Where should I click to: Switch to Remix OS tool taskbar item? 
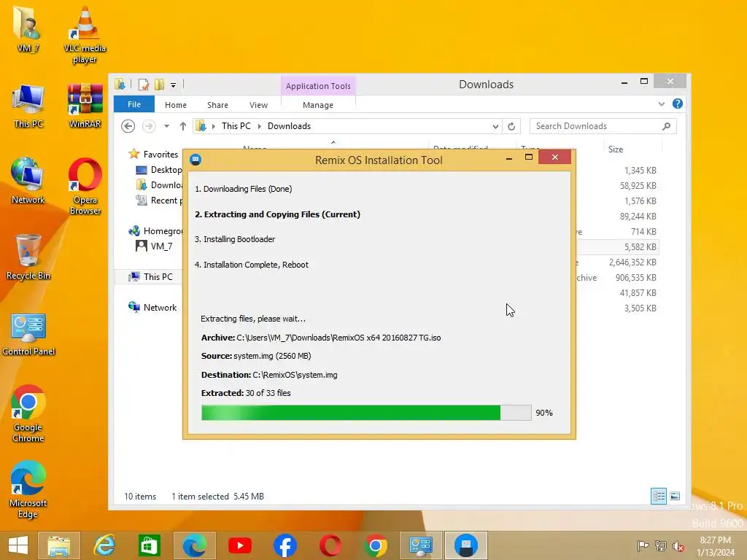click(x=466, y=545)
